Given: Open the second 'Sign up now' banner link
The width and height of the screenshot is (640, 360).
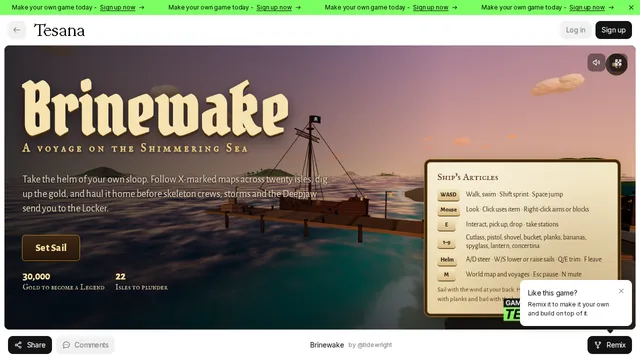Looking at the screenshot, I should click(x=274, y=7).
